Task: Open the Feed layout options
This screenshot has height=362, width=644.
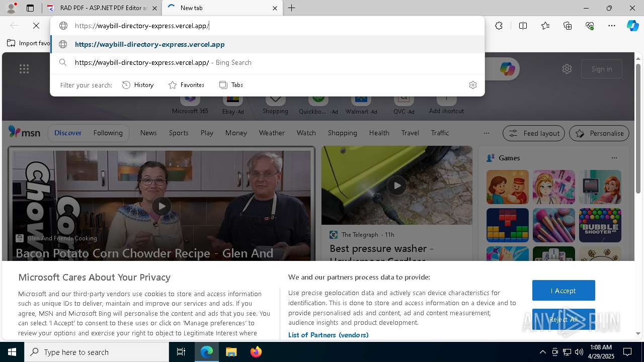Action: pos(534,133)
